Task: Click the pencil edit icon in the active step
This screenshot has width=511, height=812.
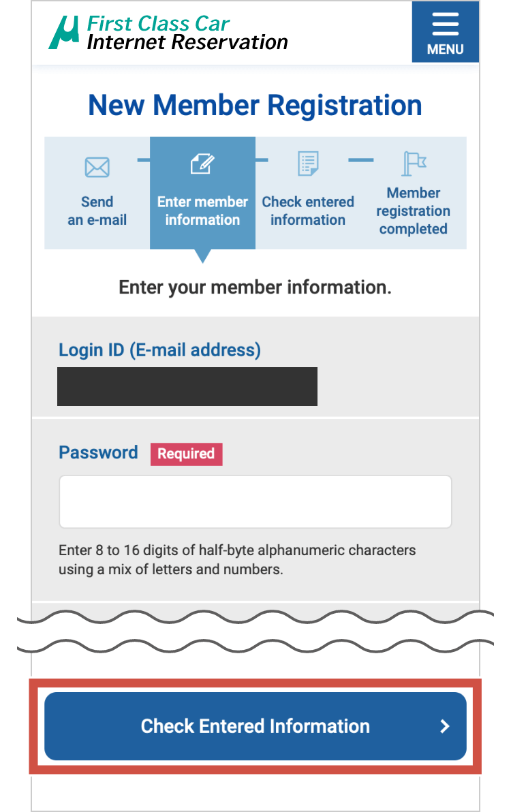Action: (x=202, y=164)
